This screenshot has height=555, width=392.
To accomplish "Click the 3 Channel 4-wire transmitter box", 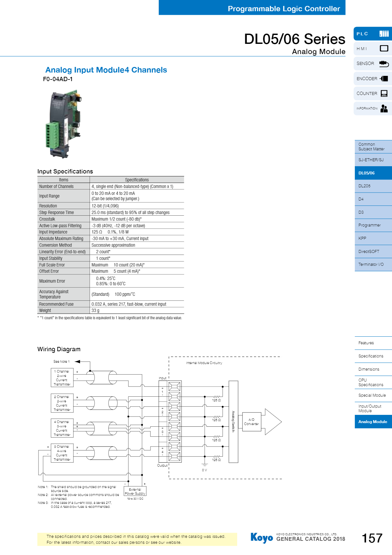I will (x=62, y=453).
